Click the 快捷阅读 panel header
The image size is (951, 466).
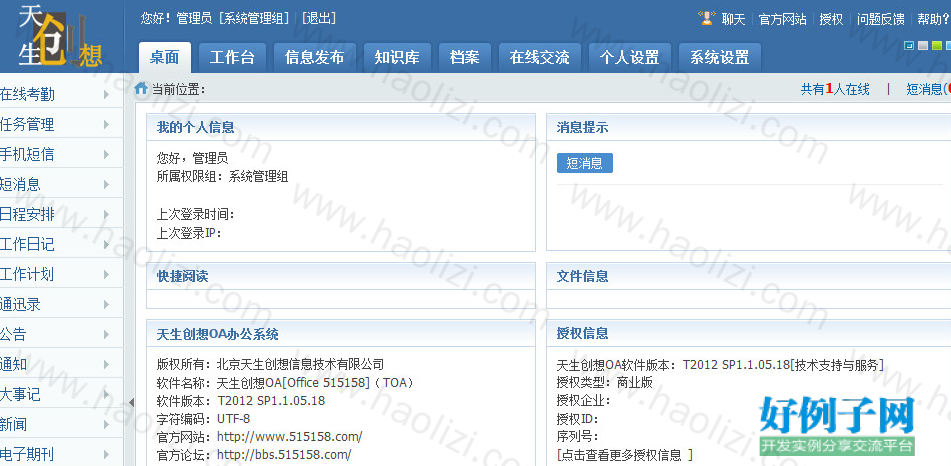[341, 276]
